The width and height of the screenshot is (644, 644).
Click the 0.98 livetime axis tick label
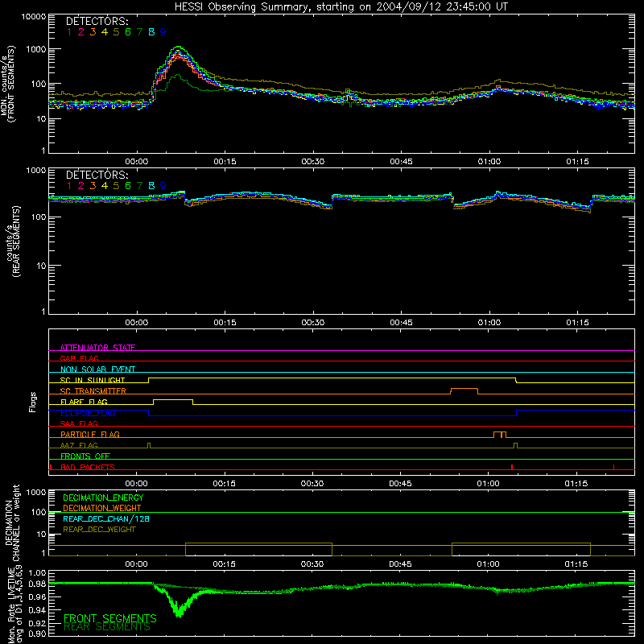pos(37,584)
